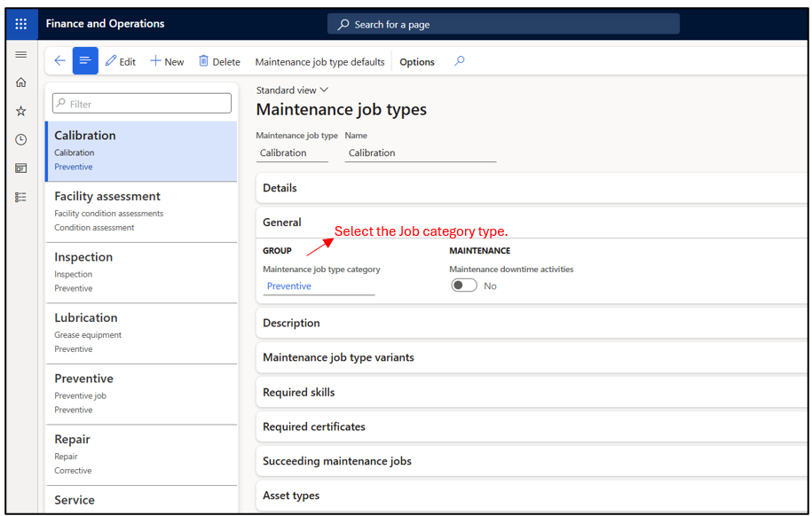The height and width of the screenshot is (516, 812).
Task: Click the action pane search magnifier icon
Action: [x=460, y=61]
